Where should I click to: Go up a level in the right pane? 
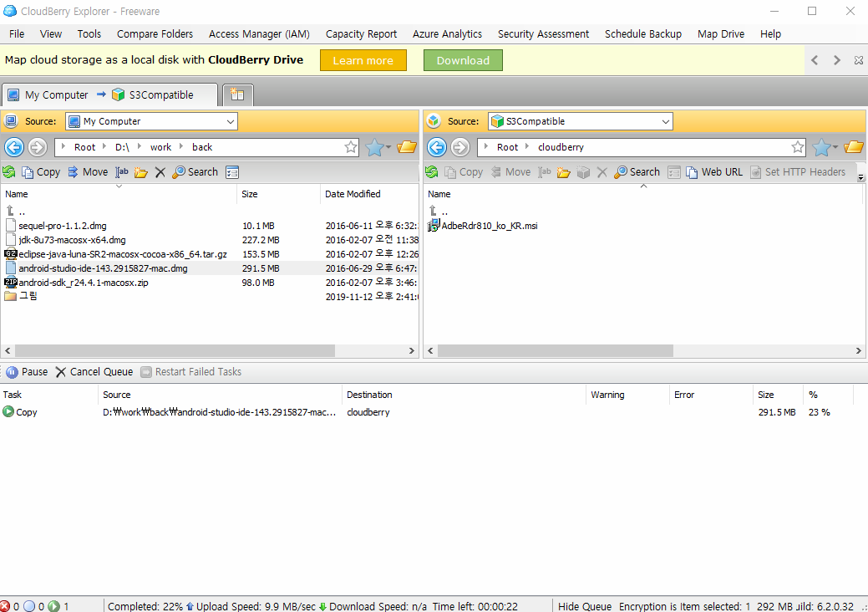(437, 211)
